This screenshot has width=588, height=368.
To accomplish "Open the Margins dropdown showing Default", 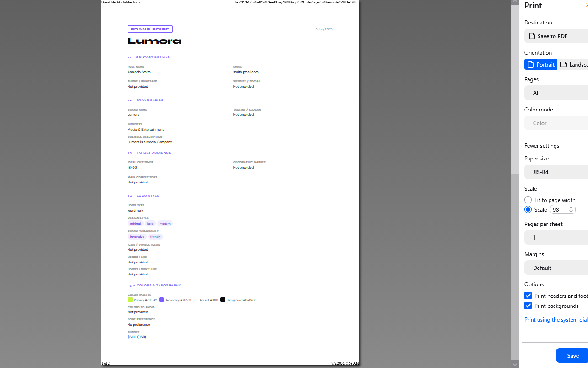I will click(556, 268).
